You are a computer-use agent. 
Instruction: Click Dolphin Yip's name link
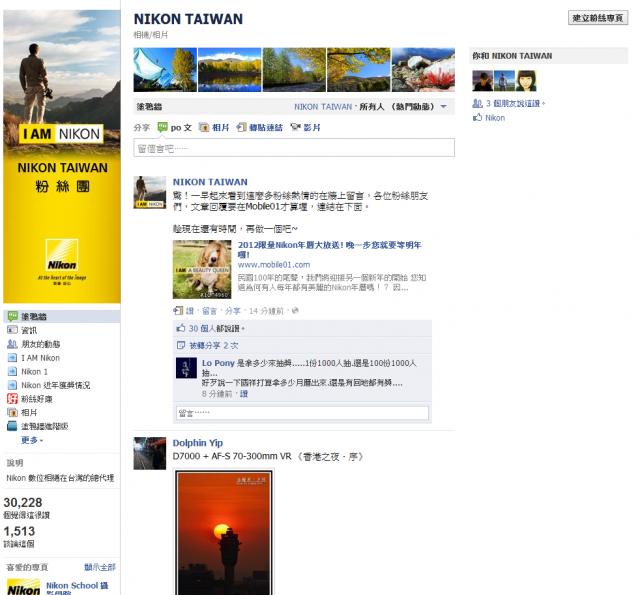click(x=198, y=443)
